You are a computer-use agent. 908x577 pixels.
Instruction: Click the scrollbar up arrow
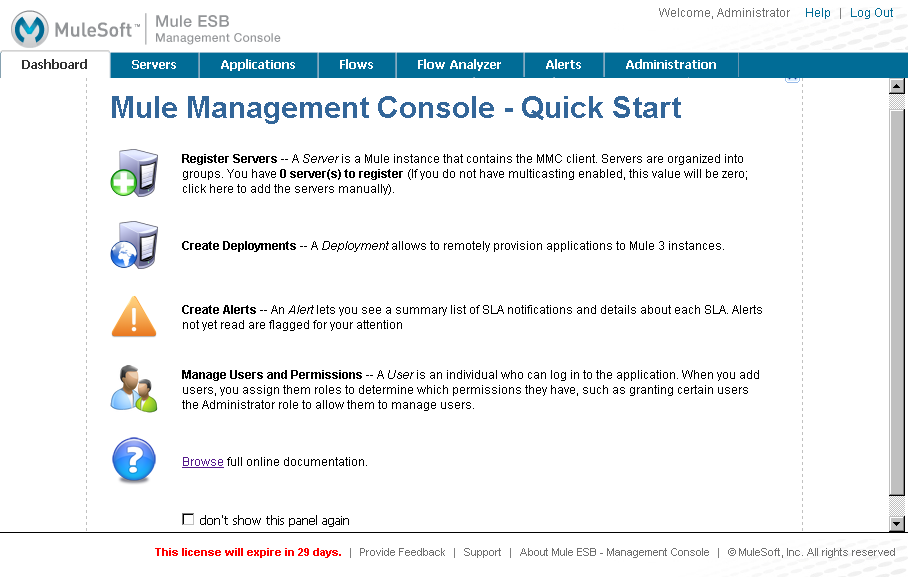click(x=897, y=87)
